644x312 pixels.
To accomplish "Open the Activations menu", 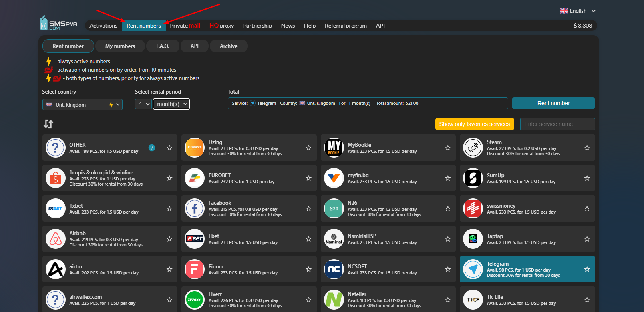I will point(103,26).
